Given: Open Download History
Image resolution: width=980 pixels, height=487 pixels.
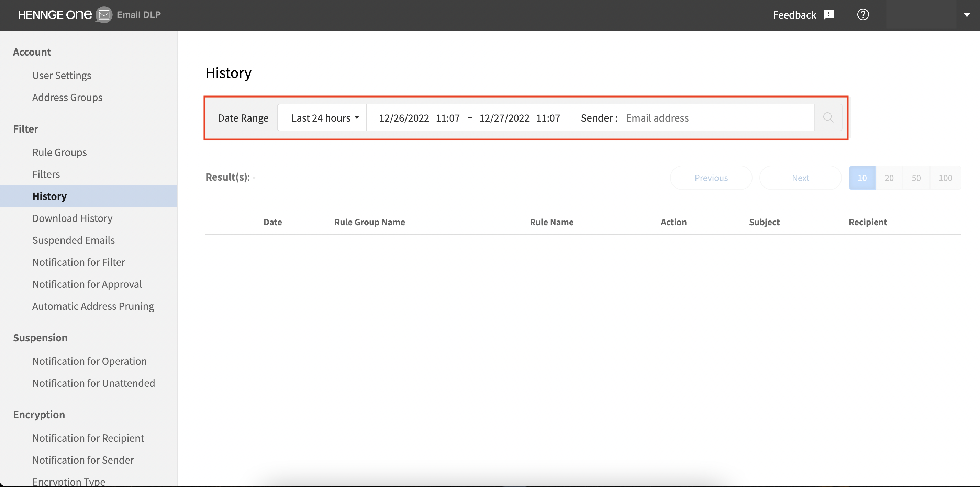Looking at the screenshot, I should point(72,218).
